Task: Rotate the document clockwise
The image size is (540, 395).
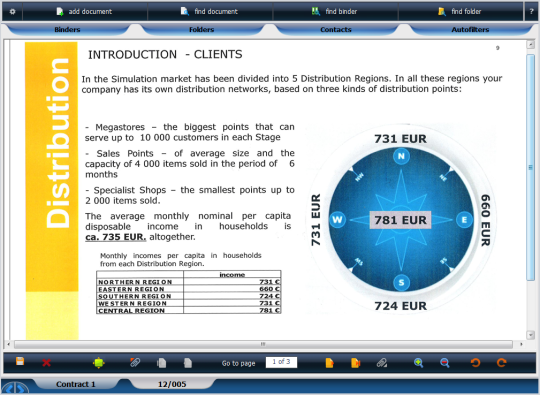Action: pyautogui.click(x=501, y=363)
